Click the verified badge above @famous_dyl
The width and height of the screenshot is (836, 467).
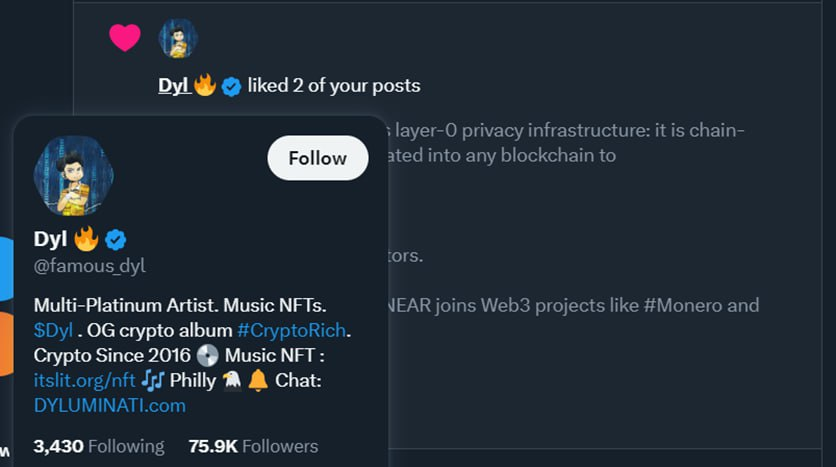point(116,239)
